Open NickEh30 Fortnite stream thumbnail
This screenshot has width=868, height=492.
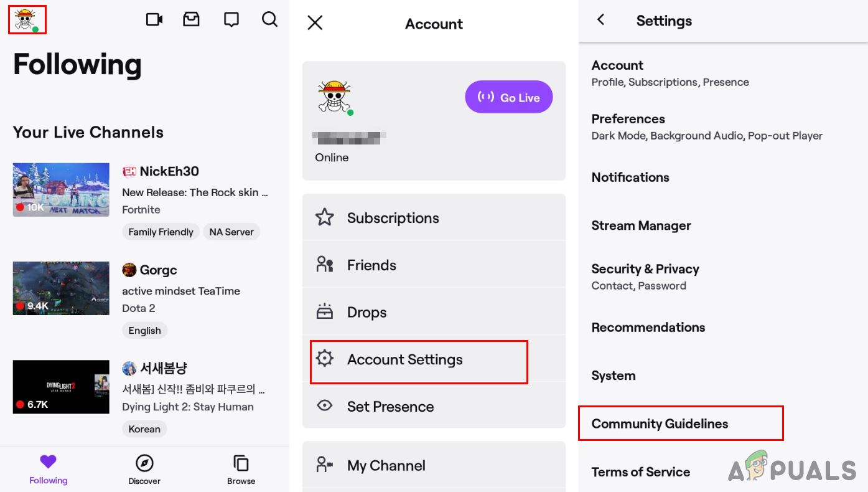61,189
